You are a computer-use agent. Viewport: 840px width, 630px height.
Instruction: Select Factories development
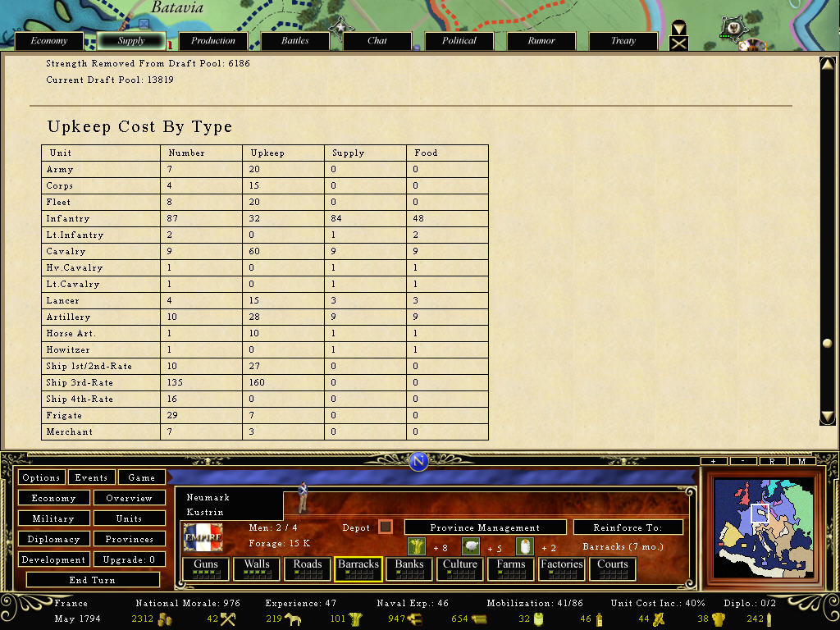pos(562,569)
